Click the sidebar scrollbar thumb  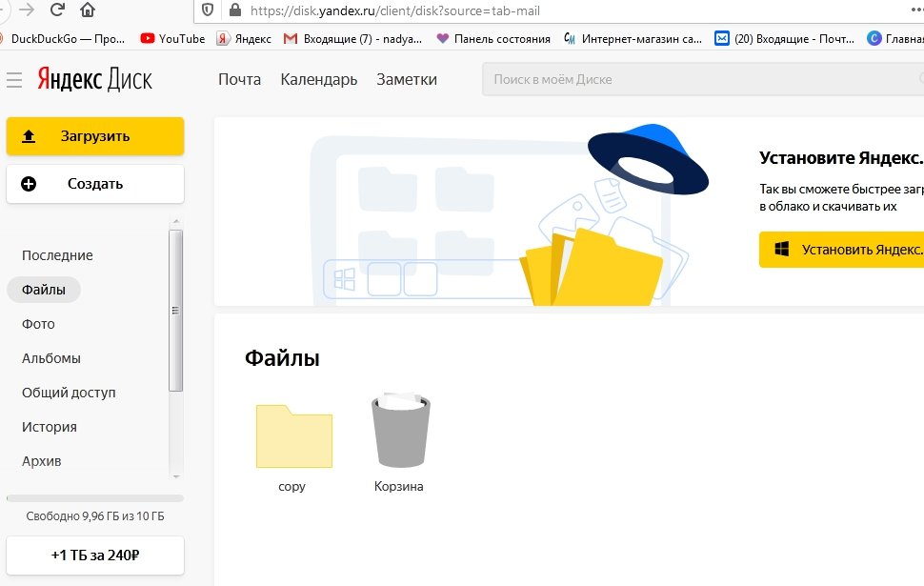coord(175,311)
